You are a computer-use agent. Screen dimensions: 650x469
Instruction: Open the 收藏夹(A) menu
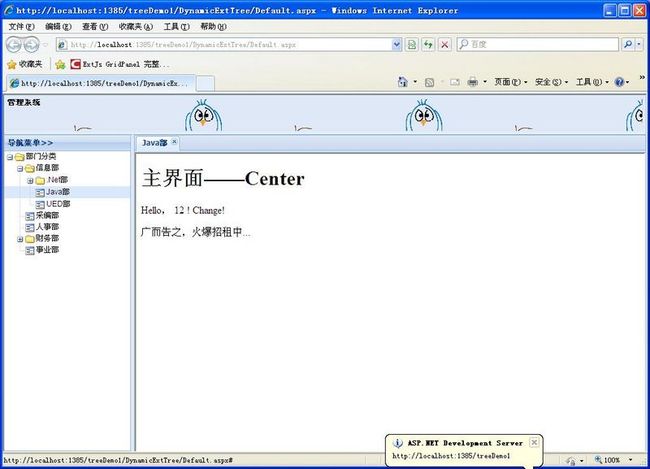coord(136,27)
